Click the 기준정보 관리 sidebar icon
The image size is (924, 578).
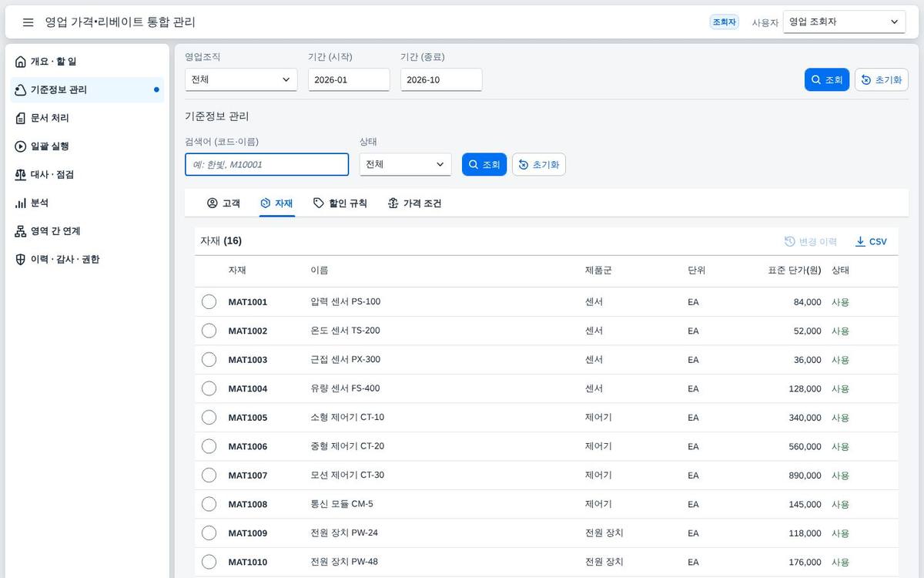(x=21, y=90)
